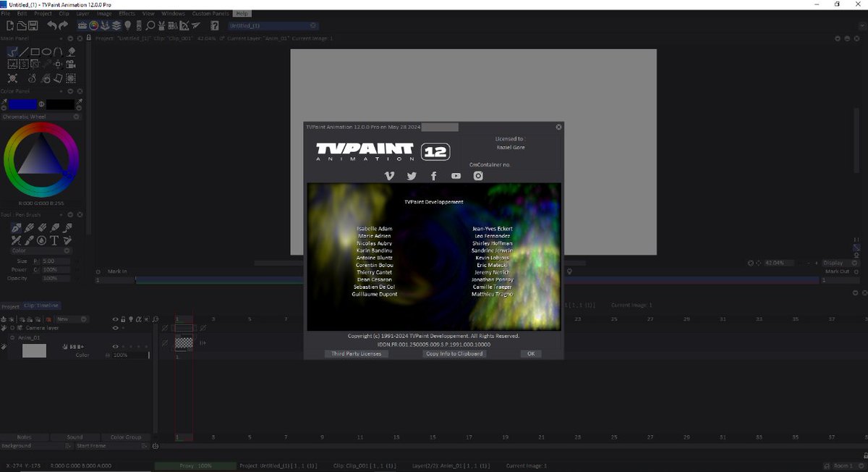Click the black background color swatch
The width and height of the screenshot is (868, 472).
pyautogui.click(x=60, y=104)
